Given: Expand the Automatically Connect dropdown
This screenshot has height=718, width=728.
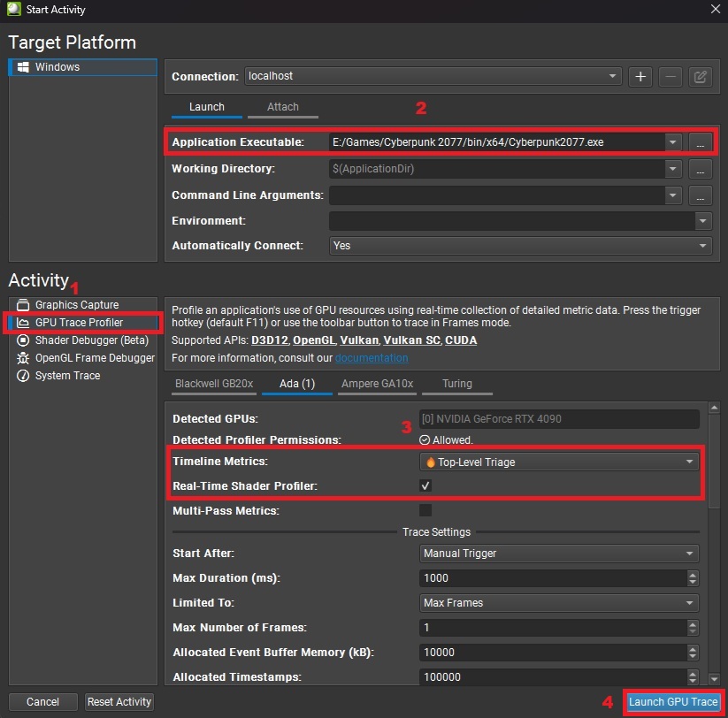Looking at the screenshot, I should pos(520,246).
